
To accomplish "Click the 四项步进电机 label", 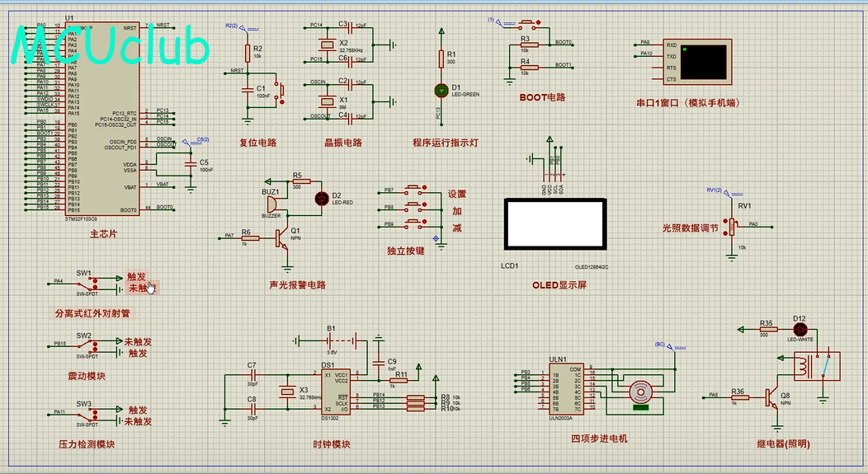I will 600,439.
